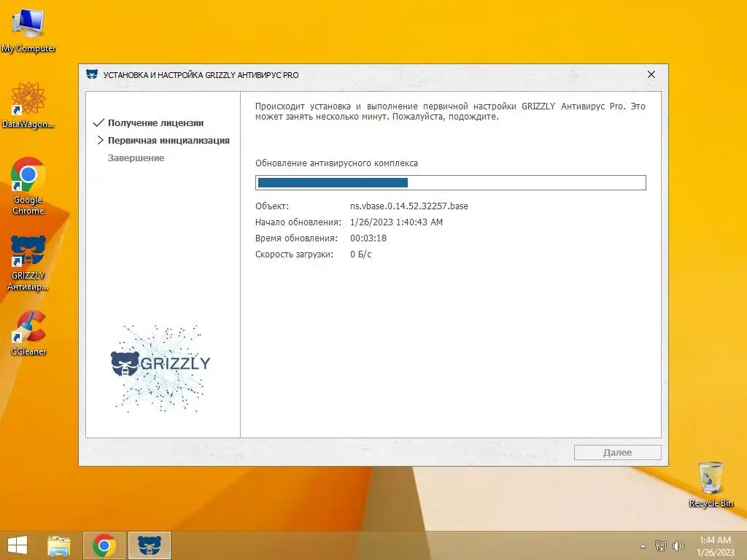
Task: Open the volume speaker tray icon
Action: pos(678,545)
